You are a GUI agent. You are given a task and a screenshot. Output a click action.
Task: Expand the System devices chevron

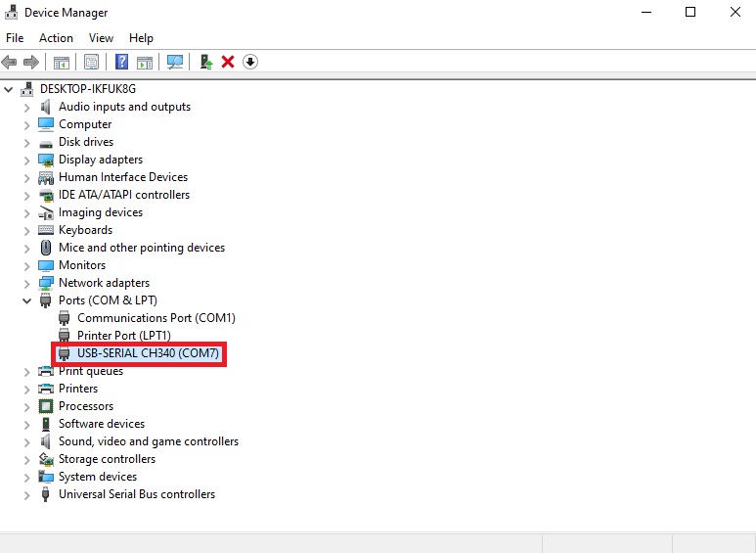point(27,478)
